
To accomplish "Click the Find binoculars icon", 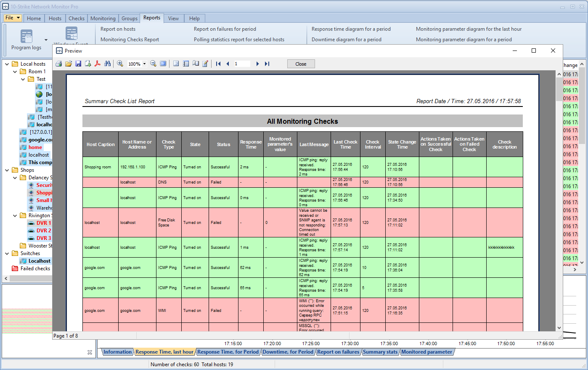I will 108,64.
